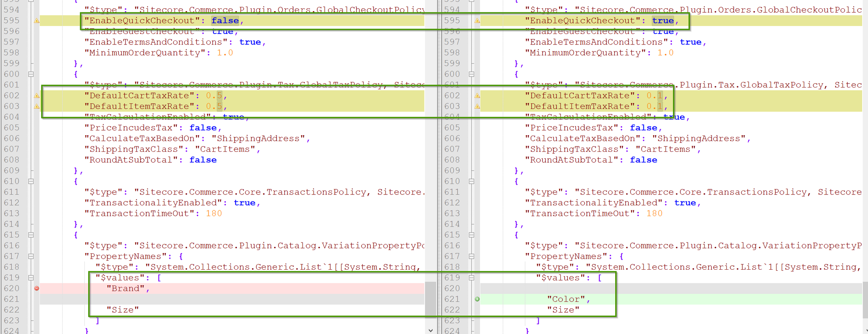This screenshot has width=868, height=334.
Task: Click "Color" entry on right line 621
Action: [566, 299]
